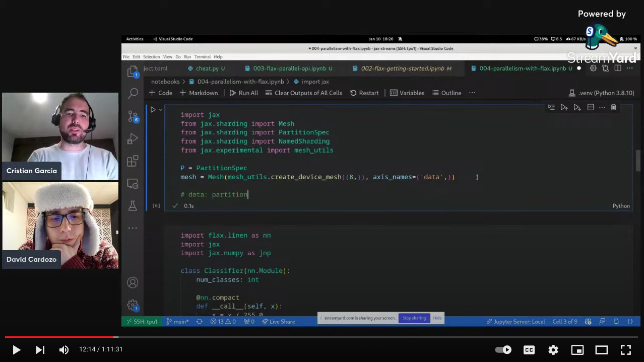Open the editor title more actions ellipsis
Screen dimensions: 644x362
[630, 68]
